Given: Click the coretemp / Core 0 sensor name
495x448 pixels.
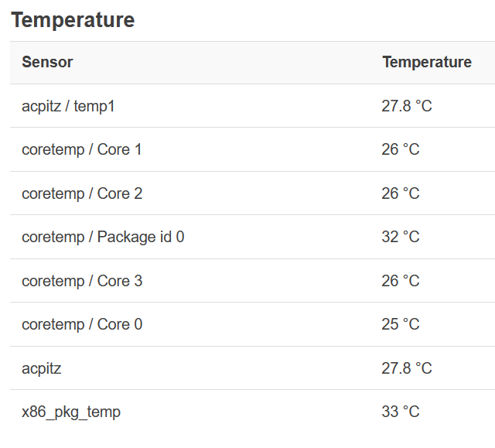Looking at the screenshot, I should 81,324.
